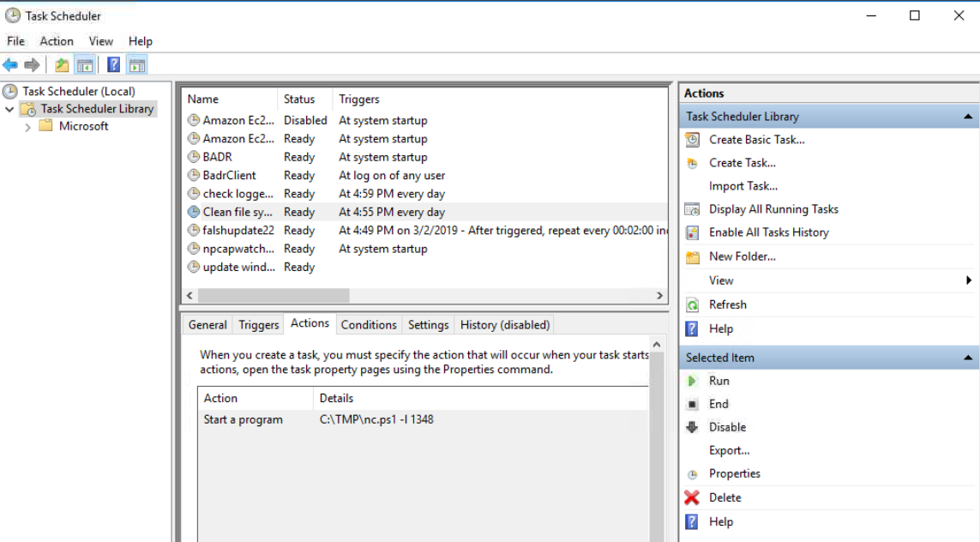
Task: Expand the Microsoft folder in the tree
Action: pos(28,126)
